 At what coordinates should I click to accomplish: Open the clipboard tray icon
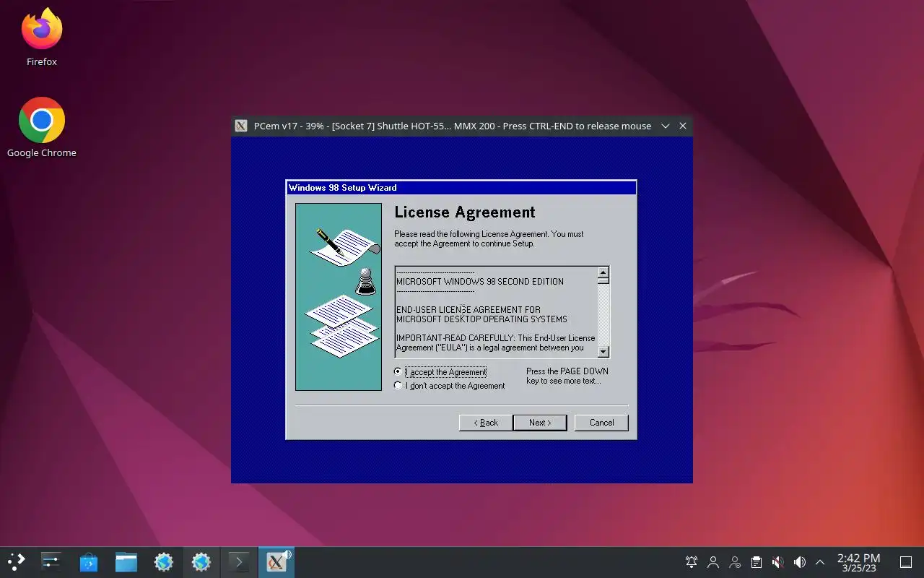pos(757,562)
